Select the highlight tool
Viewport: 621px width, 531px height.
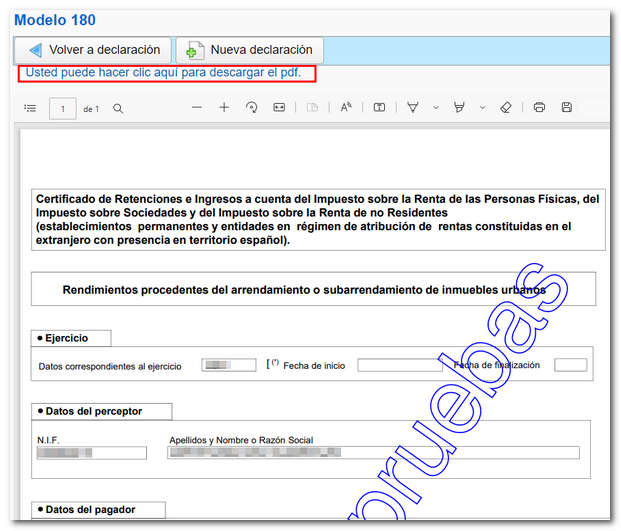pyautogui.click(x=460, y=108)
